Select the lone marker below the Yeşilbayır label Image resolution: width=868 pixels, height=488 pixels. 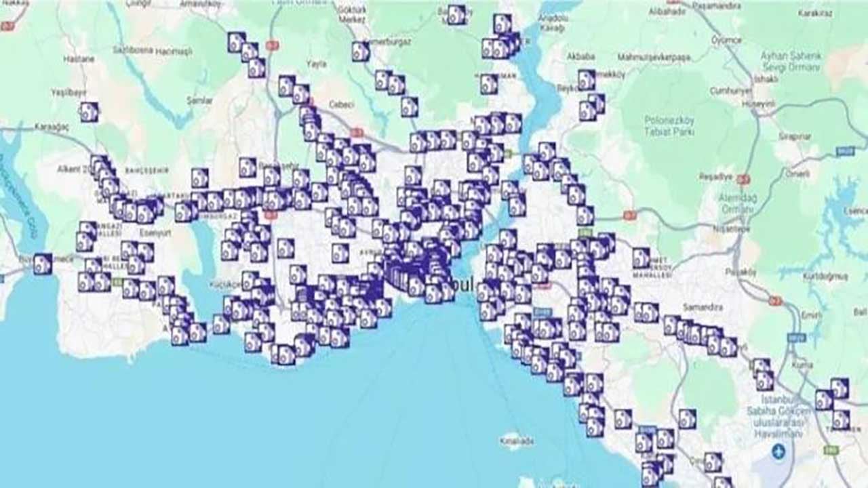tap(89, 112)
